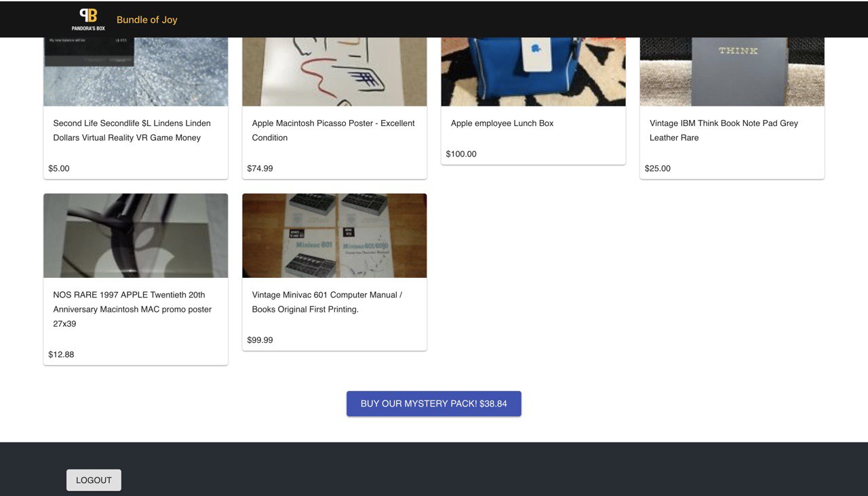This screenshot has width=868, height=496.
Task: Open the Apple Macintosh Picasso Poster image
Action: click(x=334, y=72)
